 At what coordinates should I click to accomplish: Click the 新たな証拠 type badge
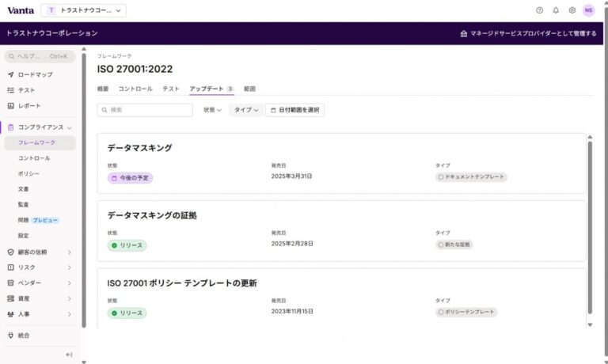454,245
